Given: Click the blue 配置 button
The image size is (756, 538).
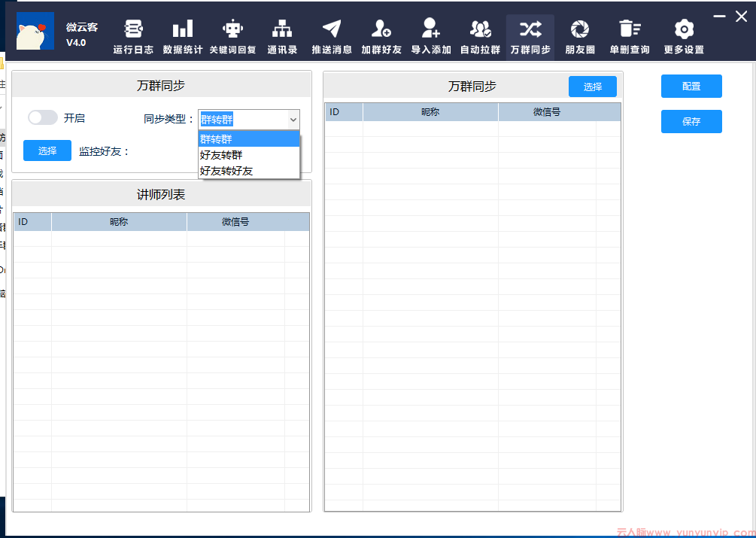Looking at the screenshot, I should coord(691,87).
